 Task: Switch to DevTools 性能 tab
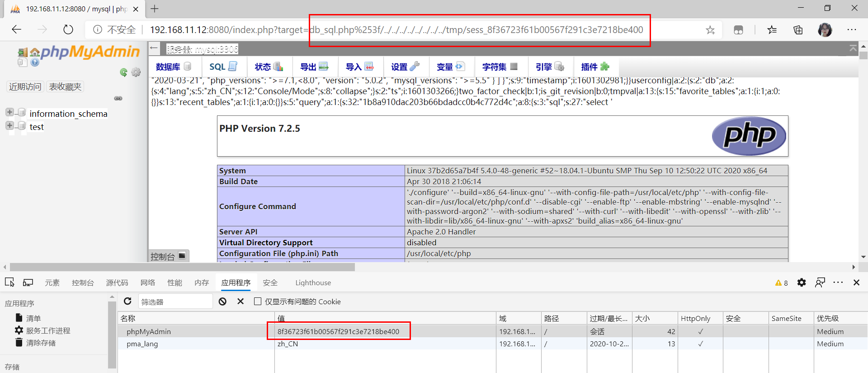click(x=175, y=282)
